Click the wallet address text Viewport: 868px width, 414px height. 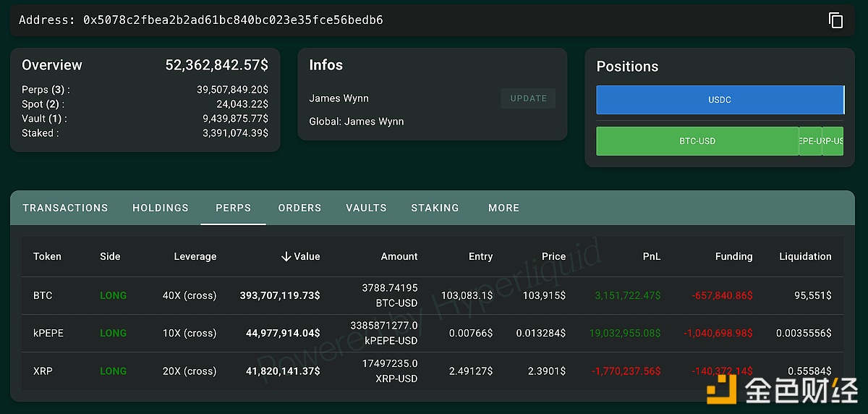tap(233, 20)
